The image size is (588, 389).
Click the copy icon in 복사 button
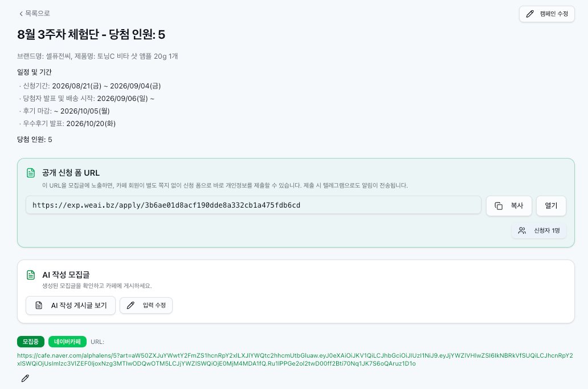(499, 206)
